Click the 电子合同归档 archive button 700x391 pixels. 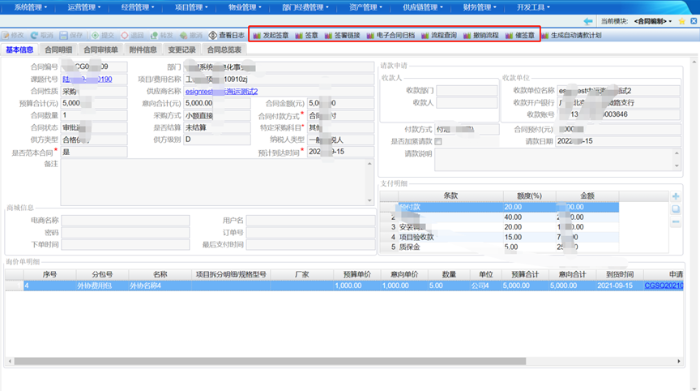click(391, 35)
